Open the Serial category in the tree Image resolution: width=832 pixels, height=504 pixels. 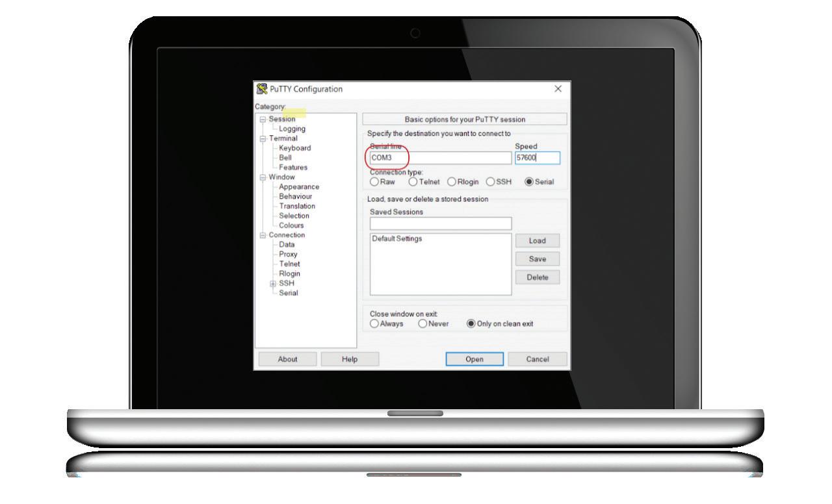[x=289, y=293]
